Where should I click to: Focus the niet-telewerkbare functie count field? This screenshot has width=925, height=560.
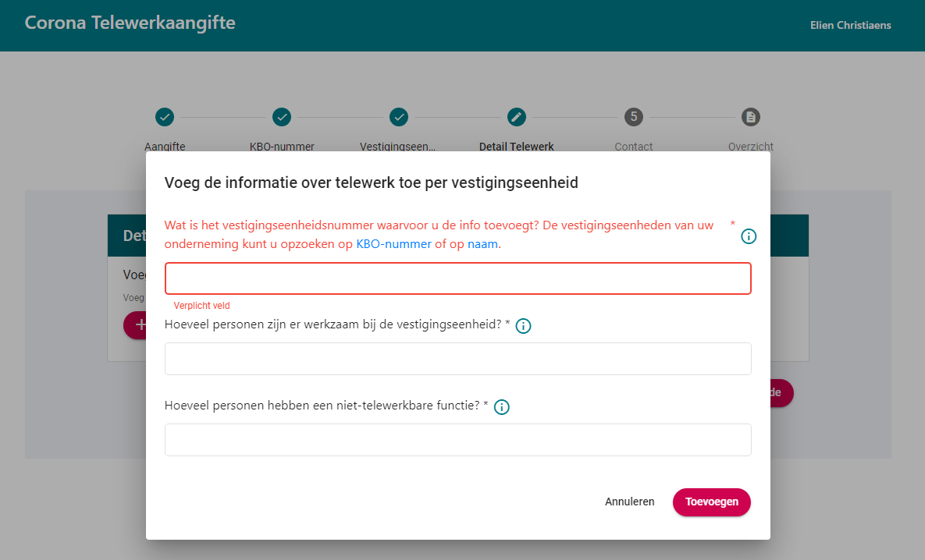[457, 440]
